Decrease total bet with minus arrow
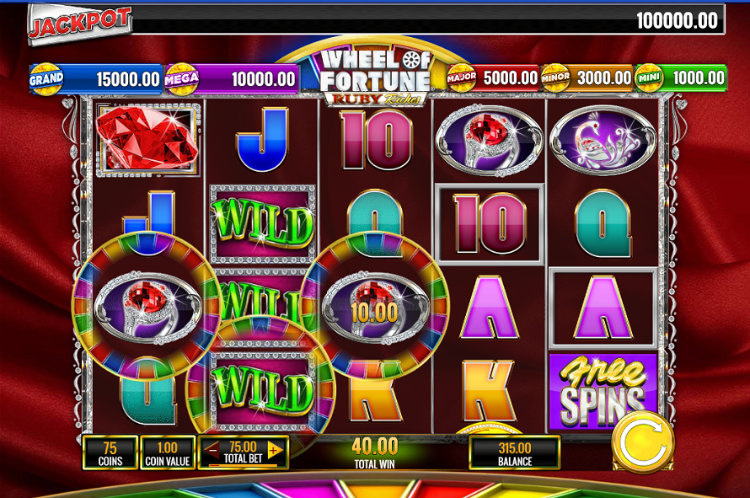The image size is (750, 498). coord(211,450)
